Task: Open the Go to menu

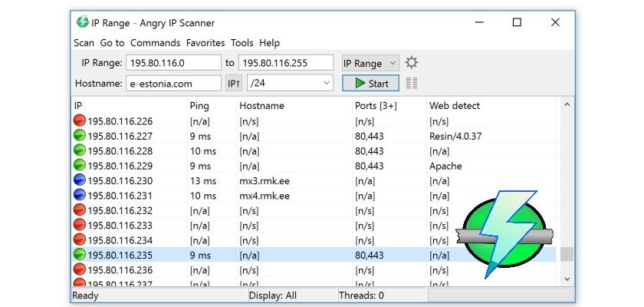Action: (112, 43)
